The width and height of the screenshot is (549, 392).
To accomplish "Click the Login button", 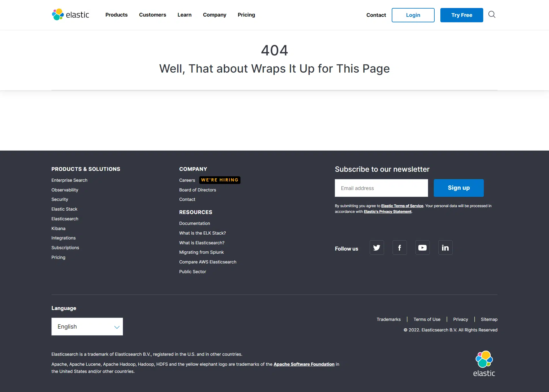I will click(413, 15).
